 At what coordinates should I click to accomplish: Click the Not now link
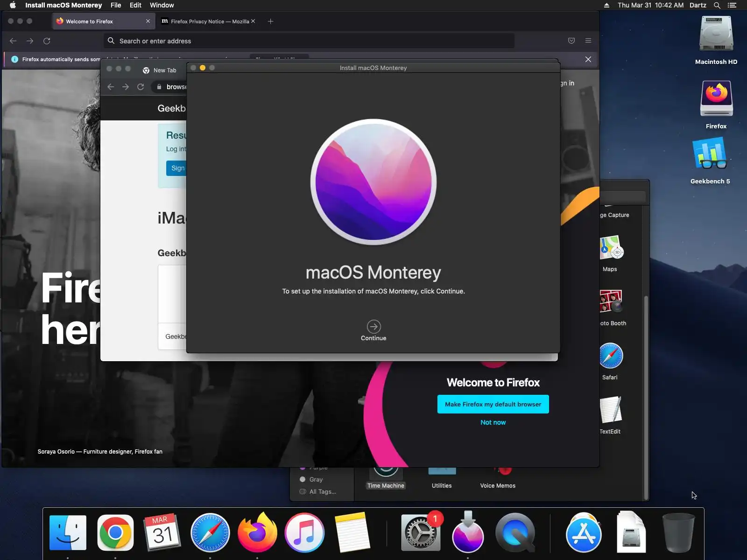coord(493,422)
